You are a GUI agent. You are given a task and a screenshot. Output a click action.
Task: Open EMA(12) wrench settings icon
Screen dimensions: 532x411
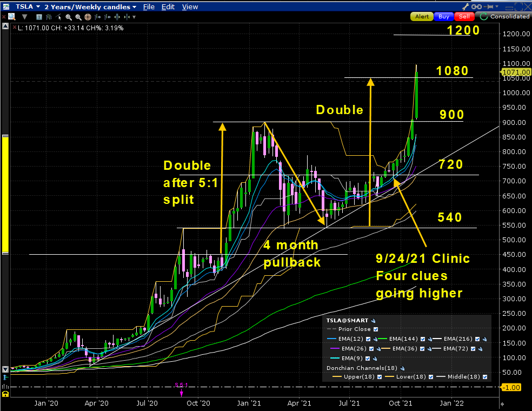375,339
